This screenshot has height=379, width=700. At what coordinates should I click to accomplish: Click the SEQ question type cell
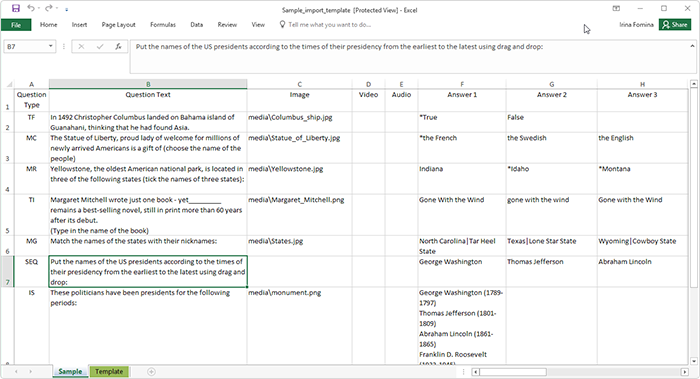[31, 272]
